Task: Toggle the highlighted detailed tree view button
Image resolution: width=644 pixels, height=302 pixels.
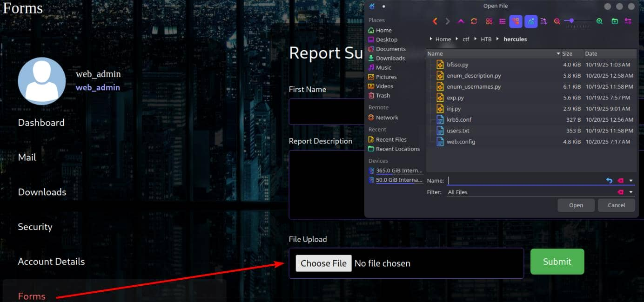Action: point(516,21)
